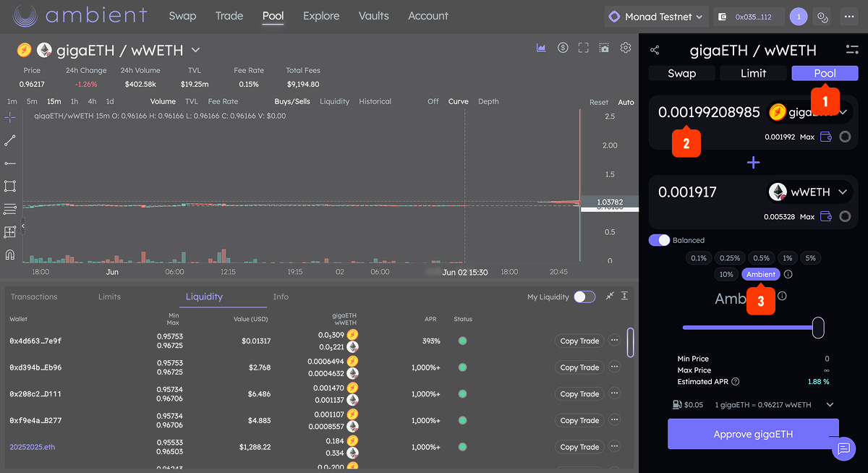The image size is (868, 473).
Task: Click the wallet icon in gigaETH row
Action: [x=826, y=137]
